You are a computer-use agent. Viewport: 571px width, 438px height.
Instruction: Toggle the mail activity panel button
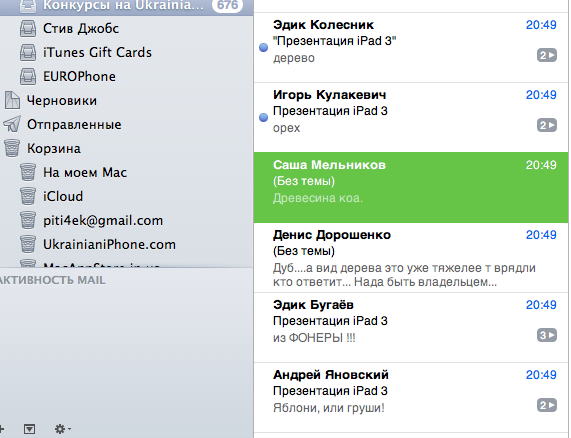click(29, 429)
